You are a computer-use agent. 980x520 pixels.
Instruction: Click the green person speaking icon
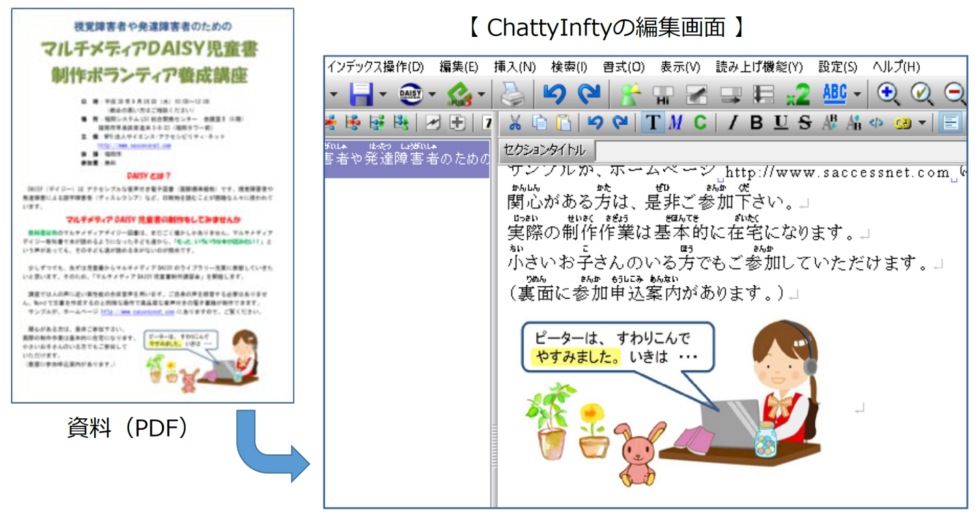629,94
